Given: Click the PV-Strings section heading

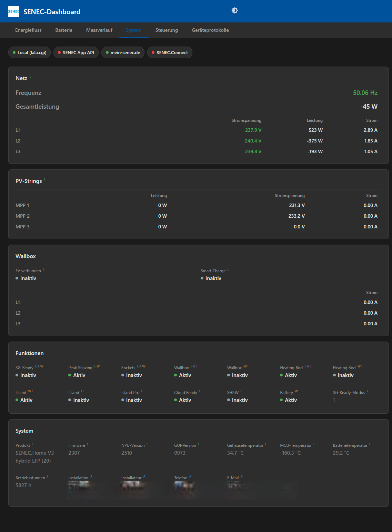Looking at the screenshot, I should coord(29,181).
